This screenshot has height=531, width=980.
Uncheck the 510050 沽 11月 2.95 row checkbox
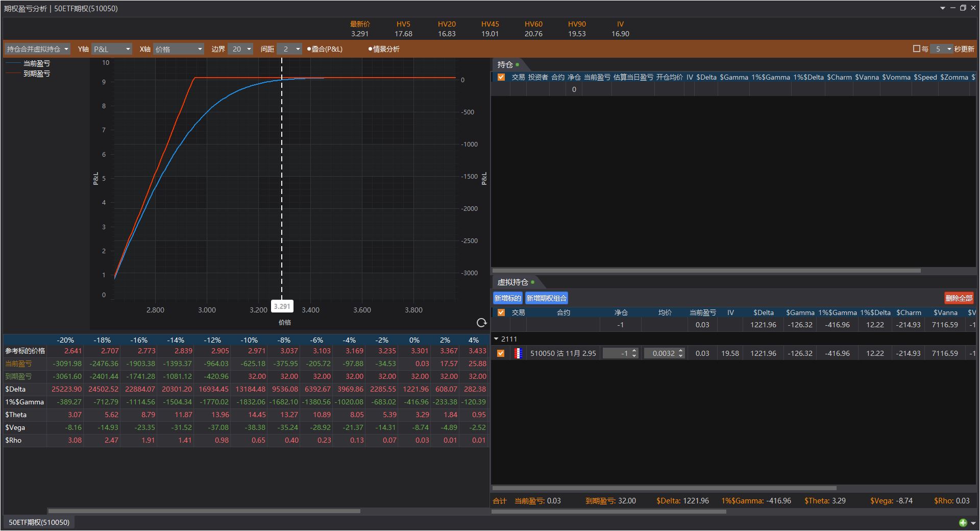pyautogui.click(x=501, y=353)
